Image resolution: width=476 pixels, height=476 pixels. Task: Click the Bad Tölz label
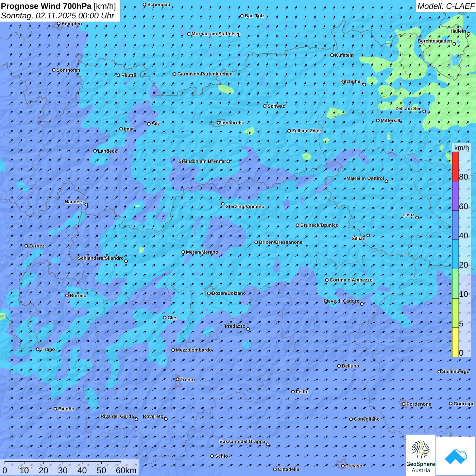click(254, 16)
